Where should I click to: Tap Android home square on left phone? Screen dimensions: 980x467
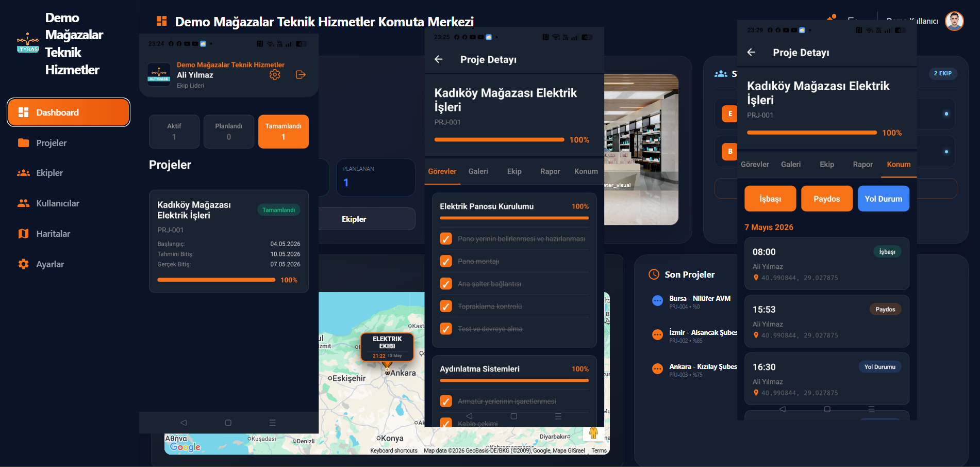[228, 423]
